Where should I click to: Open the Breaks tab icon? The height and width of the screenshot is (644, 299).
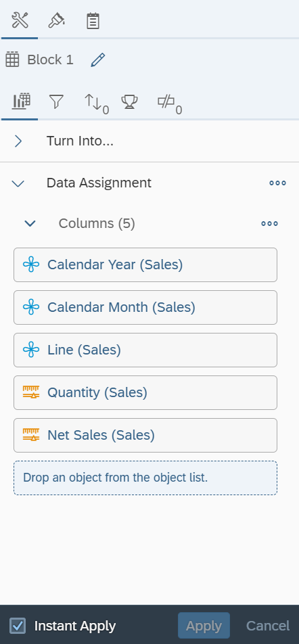tap(170, 103)
